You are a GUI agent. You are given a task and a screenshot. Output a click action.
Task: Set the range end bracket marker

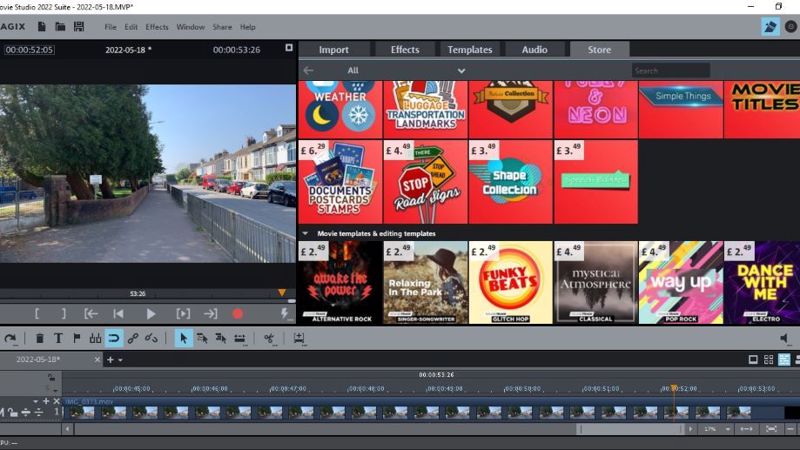[x=63, y=314]
